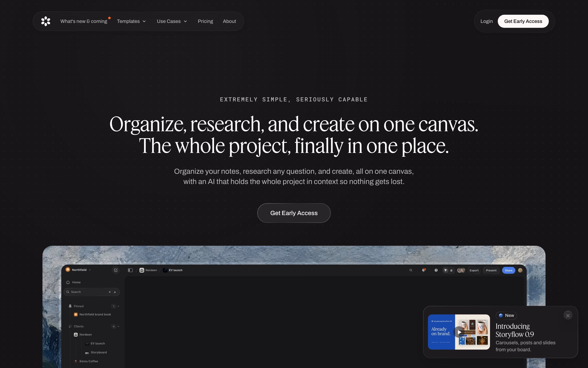Click the Pinned pin icon
The width and height of the screenshot is (588, 368).
[70, 306]
